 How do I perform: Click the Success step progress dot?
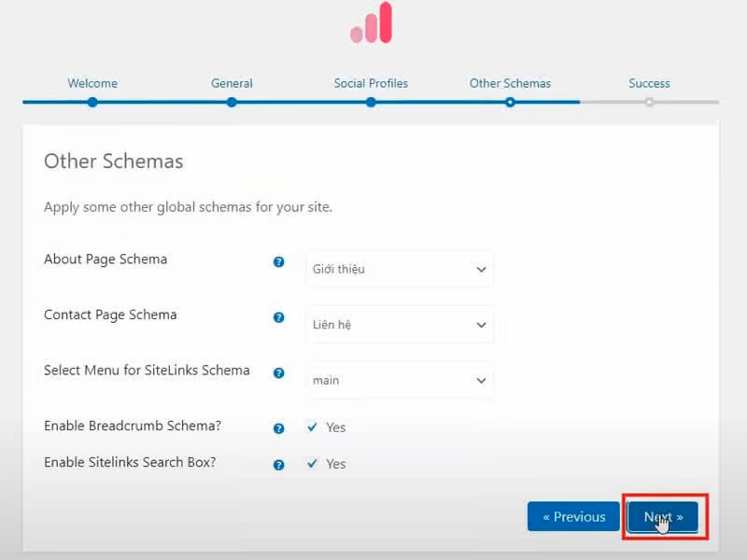tap(649, 103)
